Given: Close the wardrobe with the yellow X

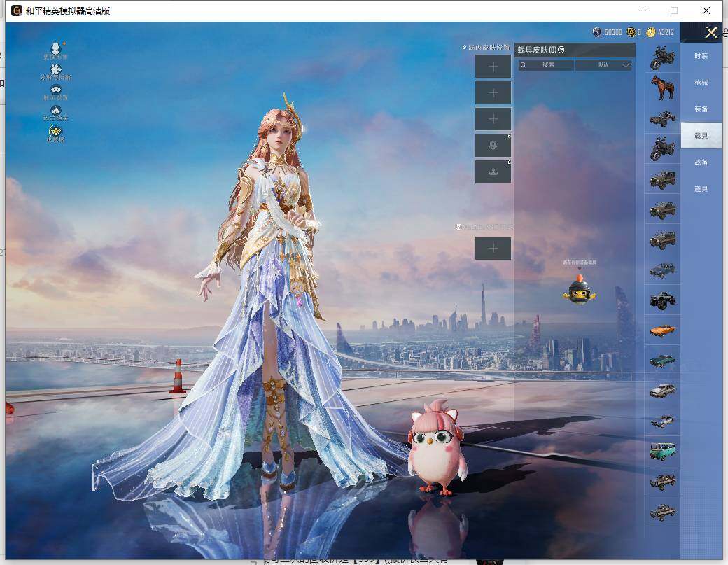Looking at the screenshot, I should tap(710, 32).
